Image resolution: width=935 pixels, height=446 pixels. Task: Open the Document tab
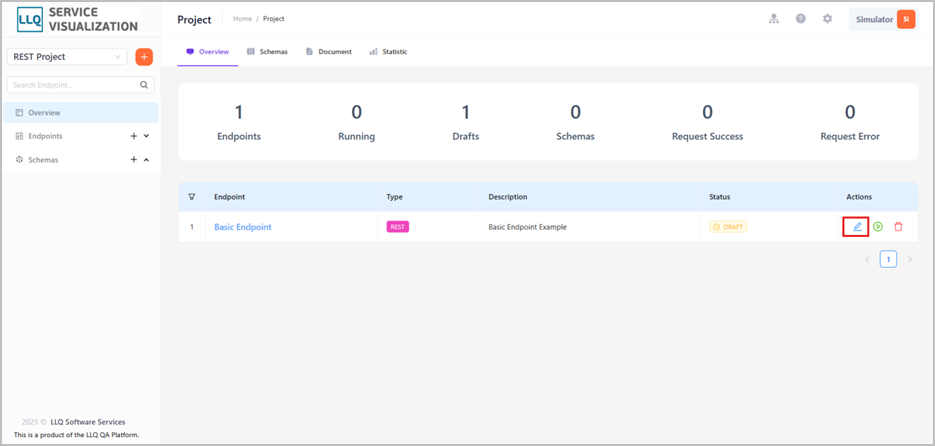click(x=329, y=52)
